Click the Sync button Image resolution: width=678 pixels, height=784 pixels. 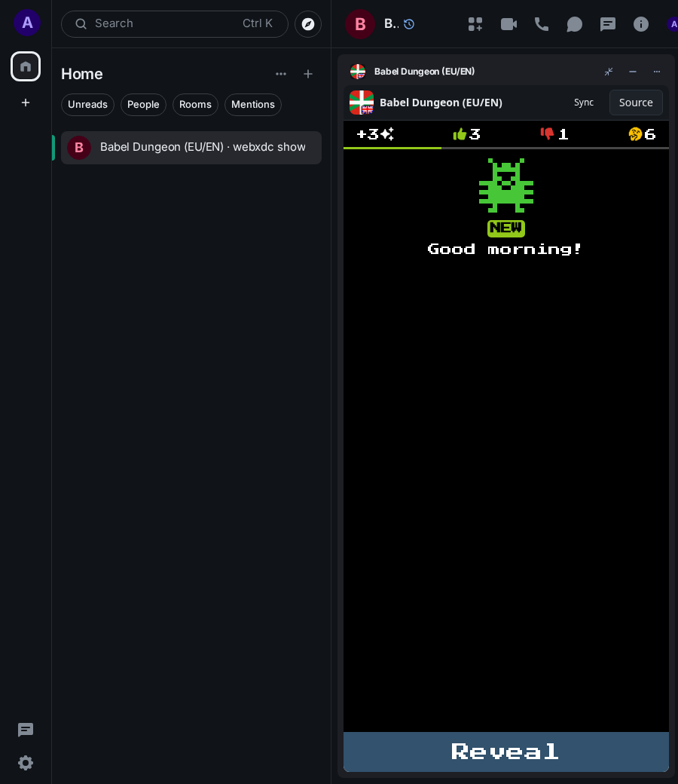584,103
